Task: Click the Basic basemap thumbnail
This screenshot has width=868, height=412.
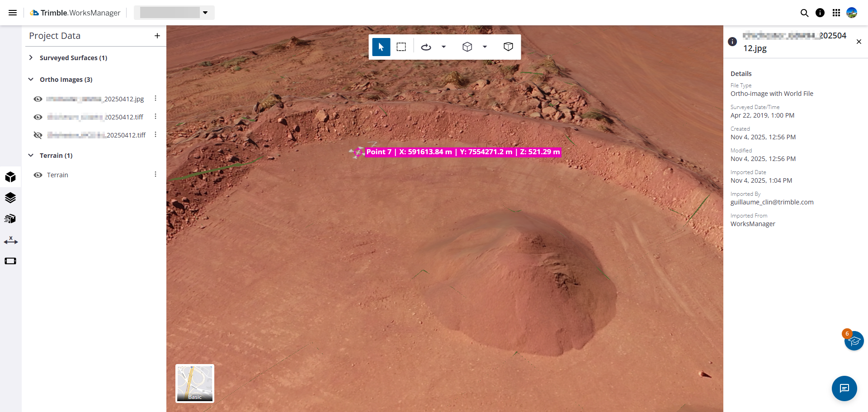Action: [195, 383]
